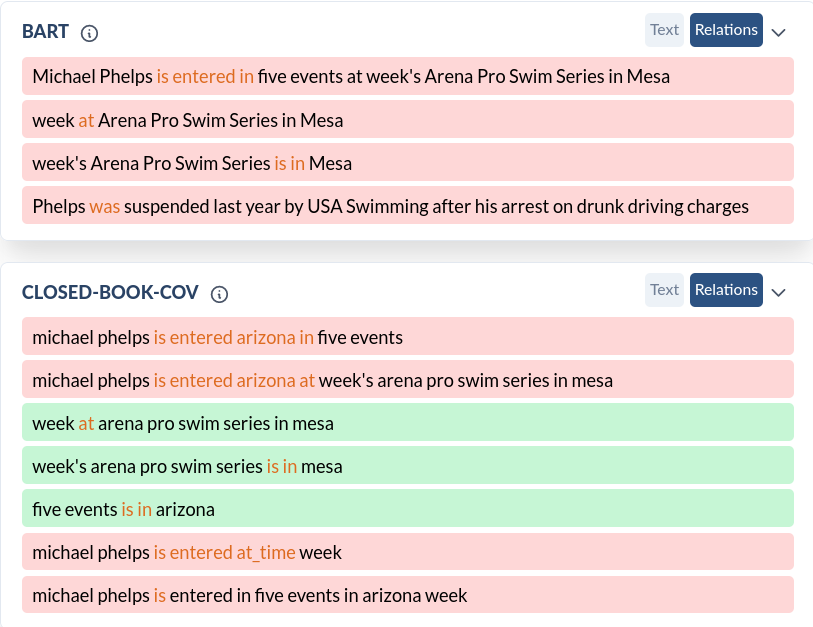The width and height of the screenshot is (813, 627).
Task: Select Relations view in CLOSED-BOOK-COV panel
Action: point(726,290)
